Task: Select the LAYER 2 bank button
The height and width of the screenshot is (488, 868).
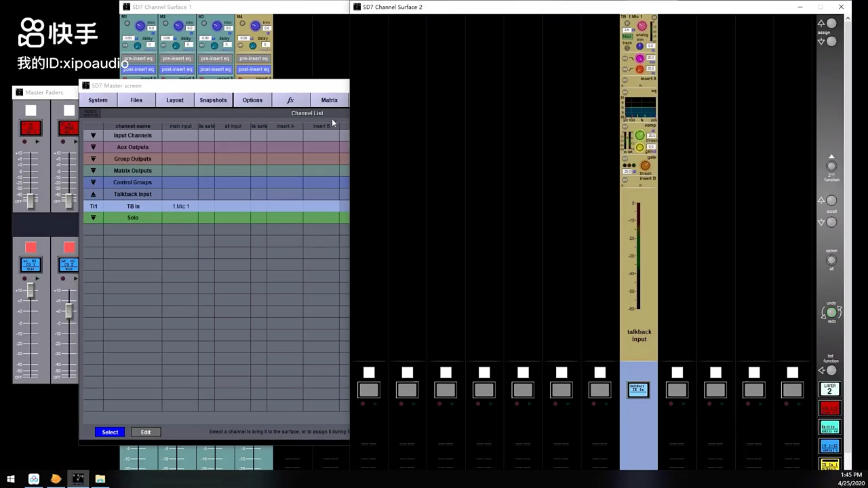Action: [x=830, y=389]
